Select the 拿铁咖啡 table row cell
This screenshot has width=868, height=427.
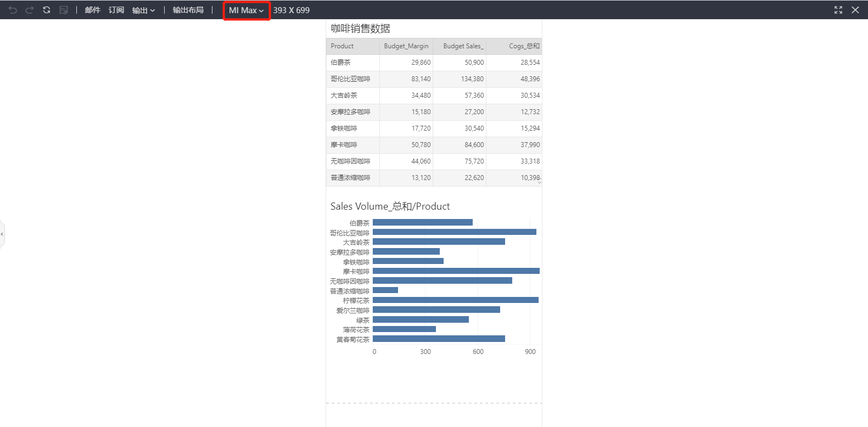click(352, 128)
